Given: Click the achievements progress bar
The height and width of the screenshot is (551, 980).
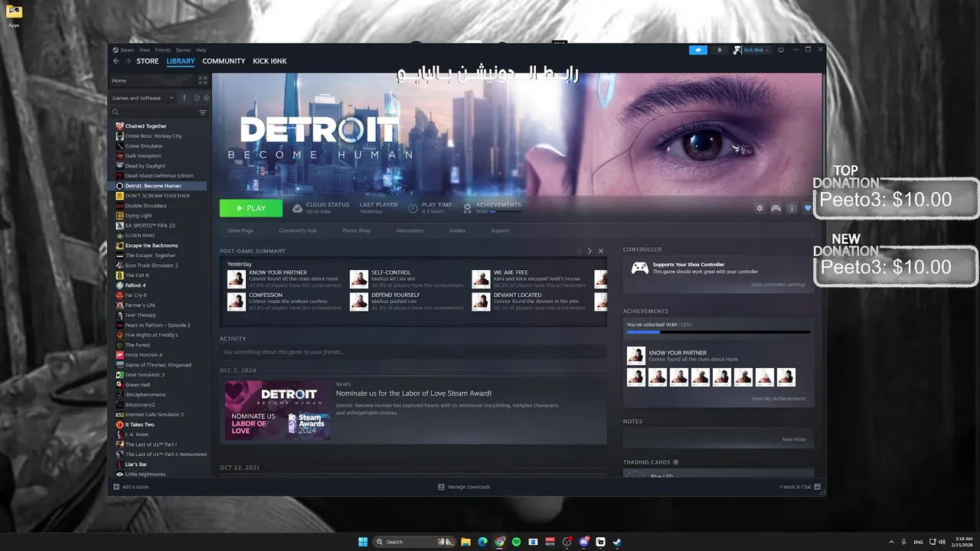Looking at the screenshot, I should [718, 332].
